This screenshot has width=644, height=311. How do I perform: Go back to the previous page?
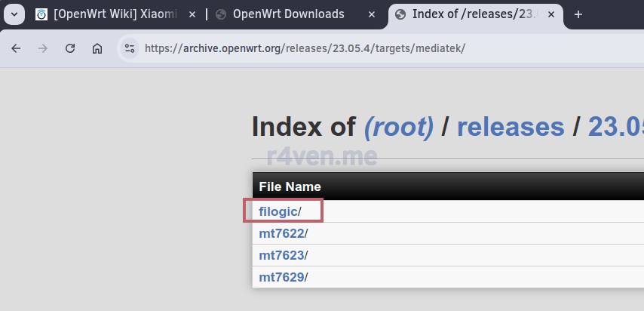(x=17, y=48)
